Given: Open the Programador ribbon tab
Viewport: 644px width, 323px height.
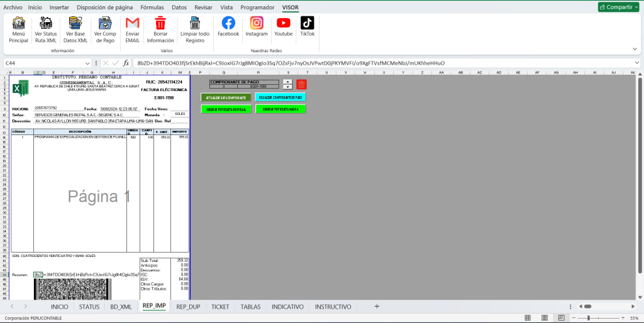Looking at the screenshot, I should coord(257,8).
